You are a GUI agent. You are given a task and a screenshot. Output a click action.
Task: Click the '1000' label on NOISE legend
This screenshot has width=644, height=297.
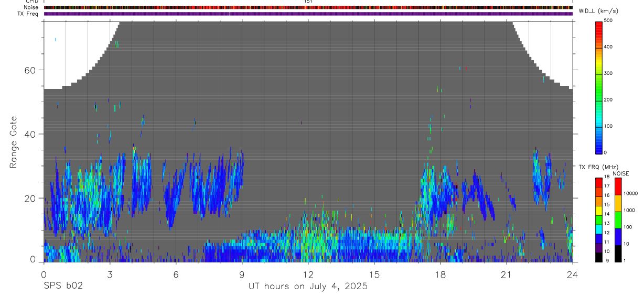tap(630, 211)
